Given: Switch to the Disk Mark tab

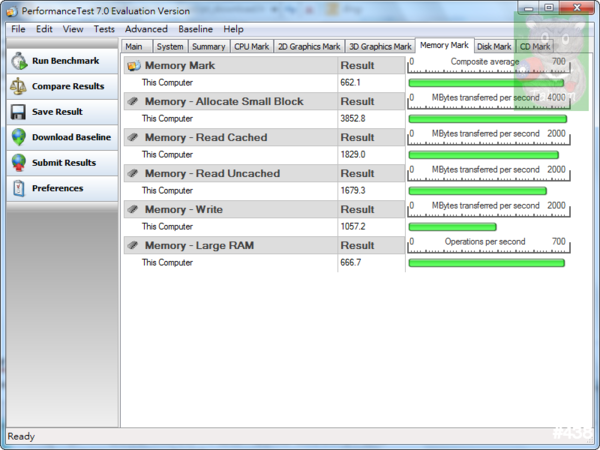Looking at the screenshot, I should [x=494, y=46].
